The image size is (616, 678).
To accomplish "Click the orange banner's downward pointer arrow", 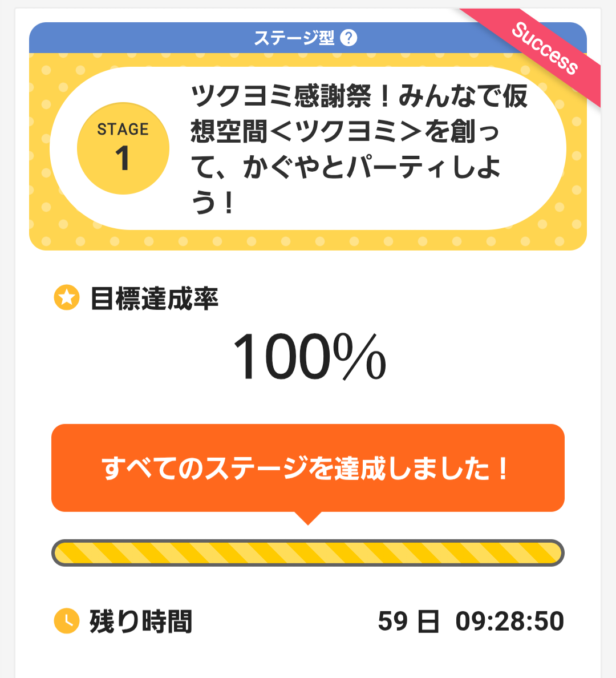I will [x=308, y=518].
